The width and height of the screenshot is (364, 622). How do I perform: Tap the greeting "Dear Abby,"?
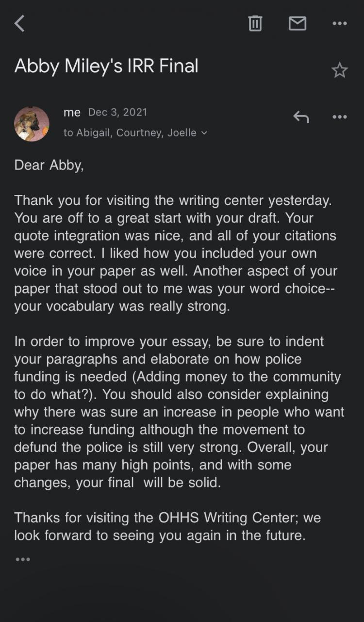[49, 165]
